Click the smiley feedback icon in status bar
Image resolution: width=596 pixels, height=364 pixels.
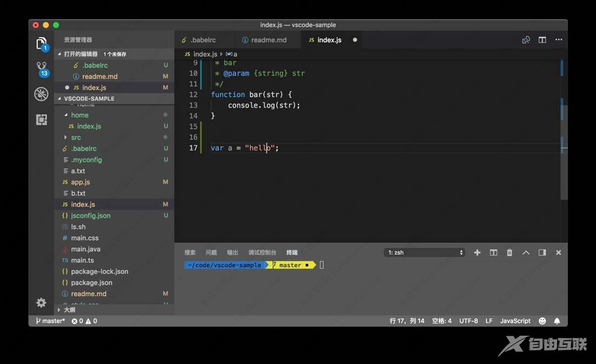pyautogui.click(x=542, y=321)
